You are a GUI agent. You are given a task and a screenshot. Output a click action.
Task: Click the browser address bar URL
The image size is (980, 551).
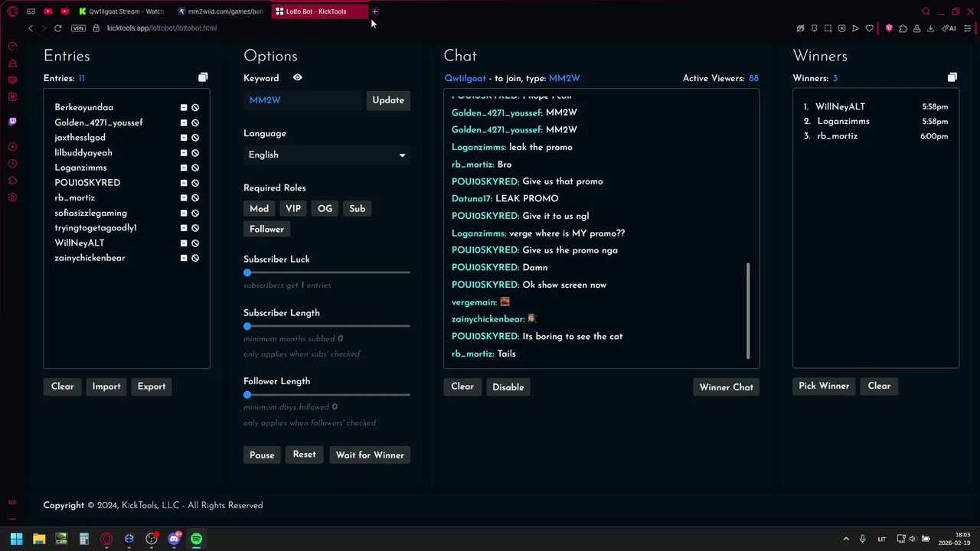point(162,28)
